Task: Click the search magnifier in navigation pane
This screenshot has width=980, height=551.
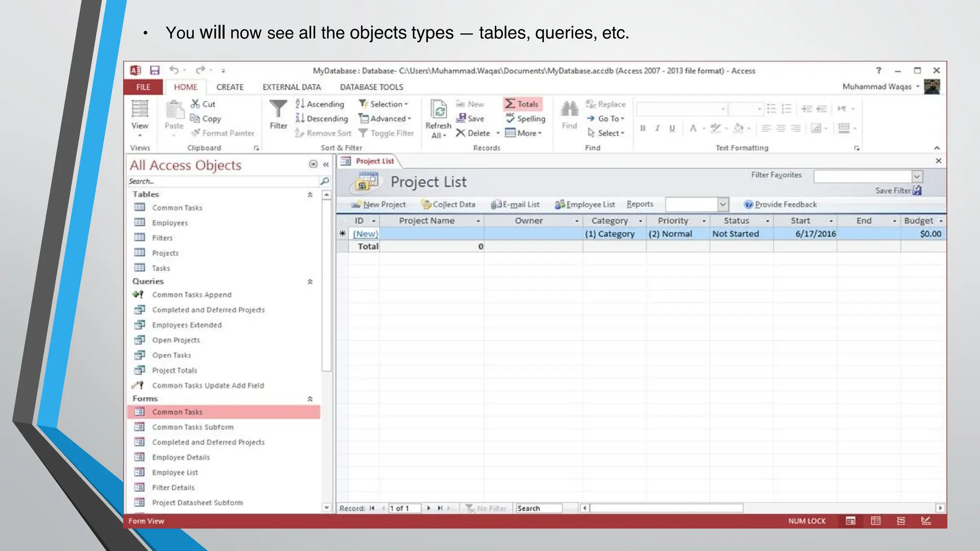Action: pos(324,181)
